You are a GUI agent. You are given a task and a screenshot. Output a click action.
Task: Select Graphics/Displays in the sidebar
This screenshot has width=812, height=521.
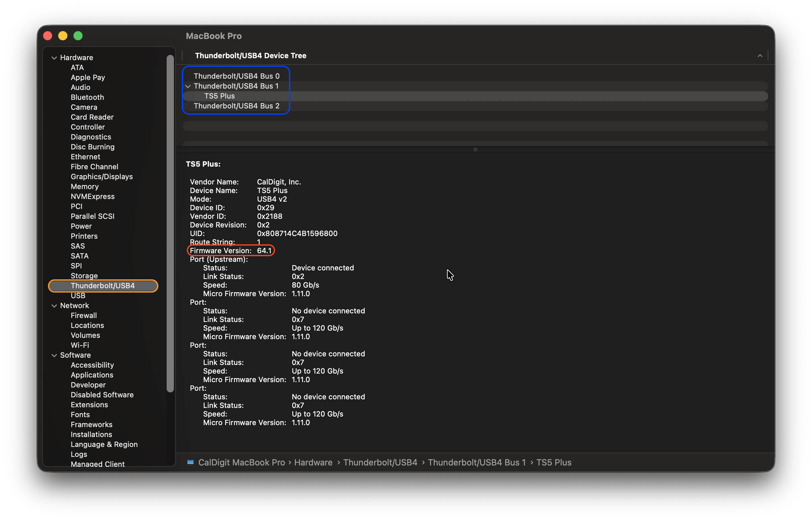[101, 177]
